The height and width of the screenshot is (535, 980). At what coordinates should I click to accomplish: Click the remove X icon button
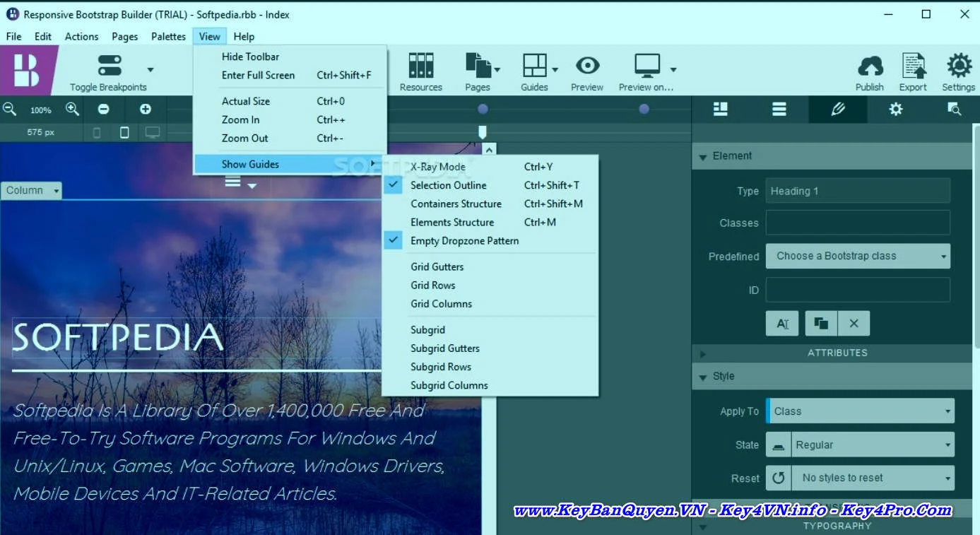coord(854,323)
